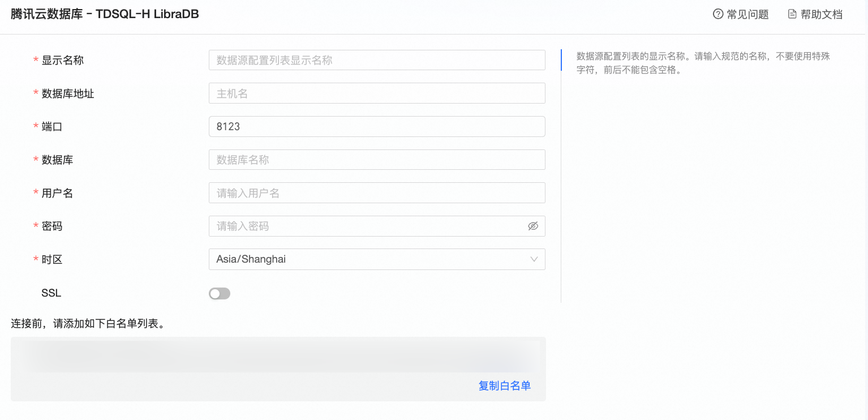
Task: Click the 数据库地址 label
Action: (68, 93)
